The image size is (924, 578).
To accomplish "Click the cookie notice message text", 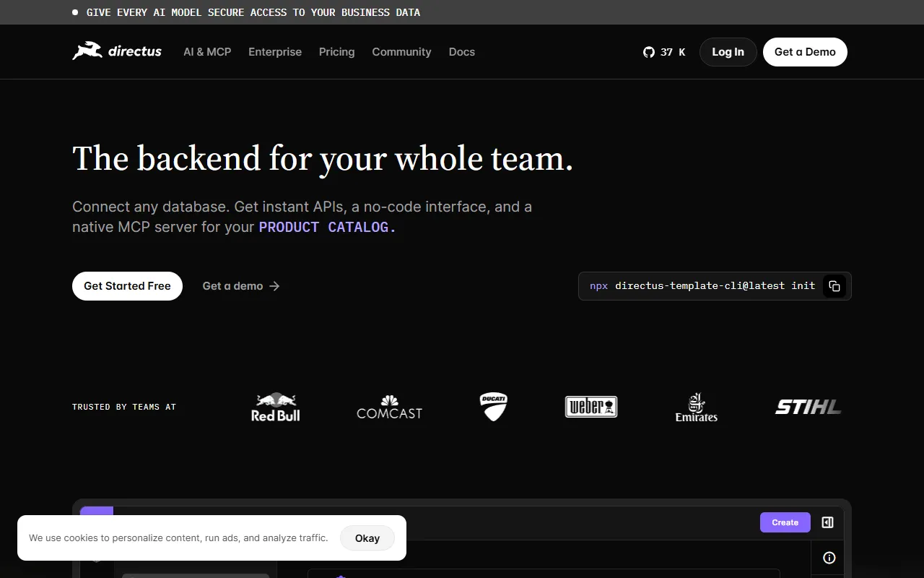I will pos(178,538).
